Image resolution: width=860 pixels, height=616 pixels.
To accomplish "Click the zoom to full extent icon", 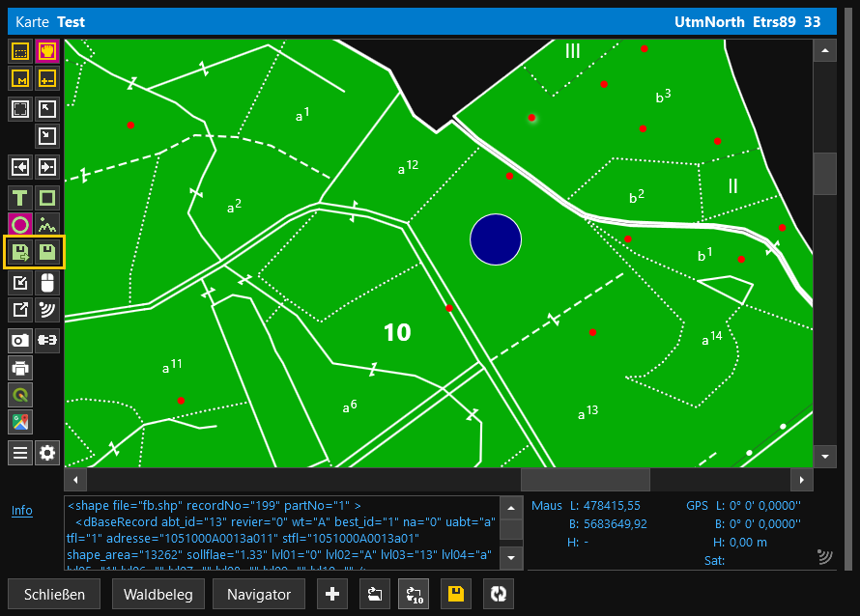I will (x=20, y=109).
